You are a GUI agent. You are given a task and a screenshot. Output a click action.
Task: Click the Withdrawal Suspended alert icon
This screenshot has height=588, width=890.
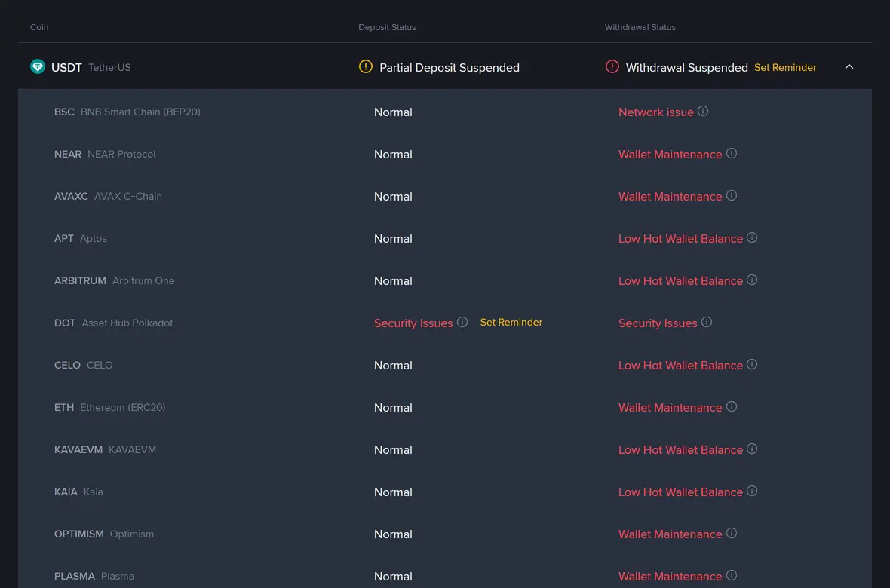(x=612, y=66)
